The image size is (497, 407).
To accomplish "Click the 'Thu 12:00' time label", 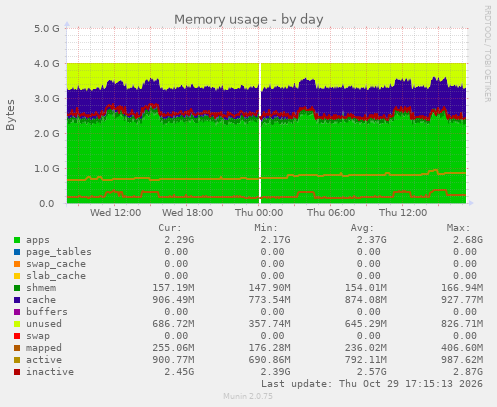I will [403, 213].
